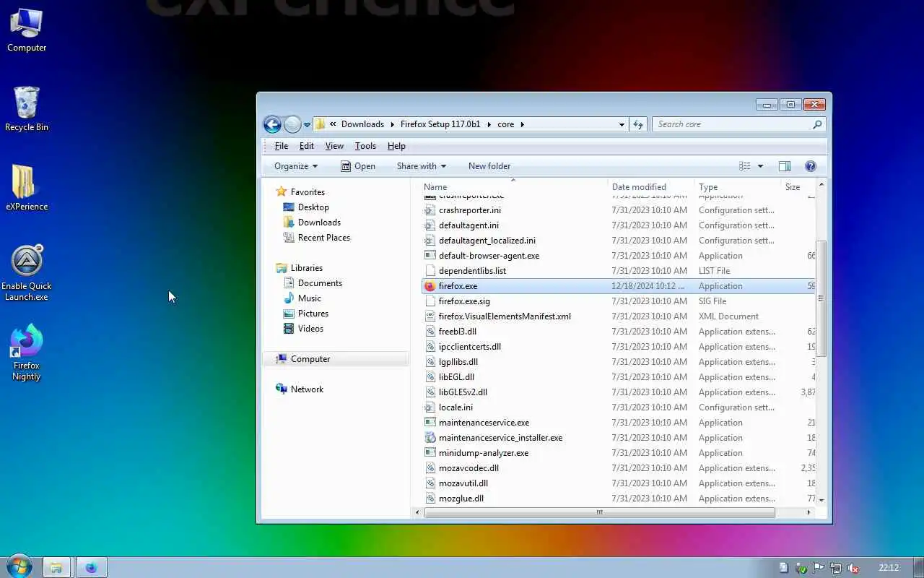Select the crashreporter.ini file

pos(470,210)
